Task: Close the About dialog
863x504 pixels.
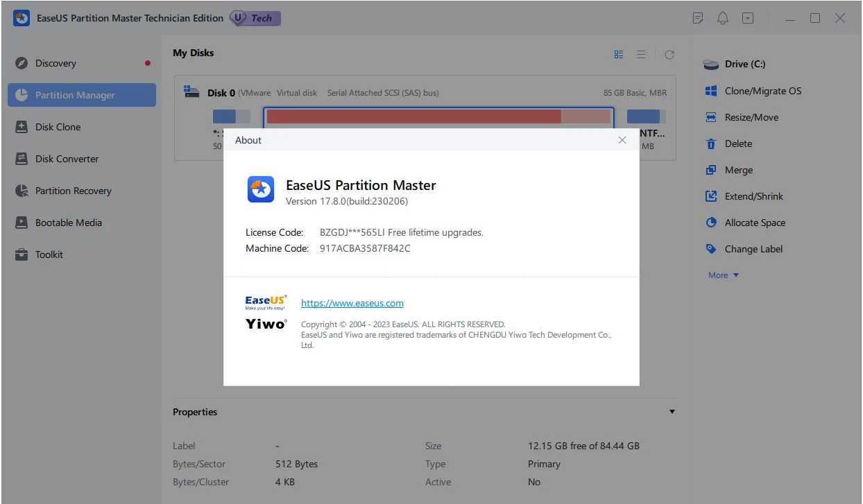Action: pyautogui.click(x=622, y=140)
